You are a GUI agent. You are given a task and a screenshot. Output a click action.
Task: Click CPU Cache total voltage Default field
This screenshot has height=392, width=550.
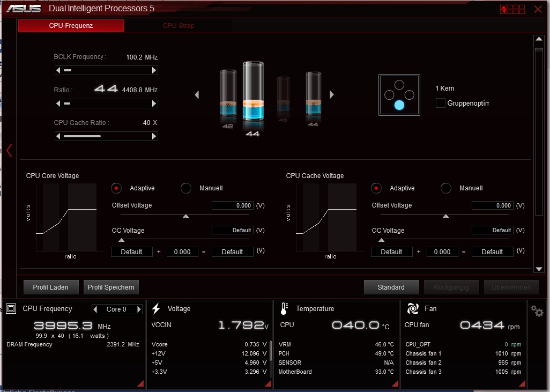493,252
